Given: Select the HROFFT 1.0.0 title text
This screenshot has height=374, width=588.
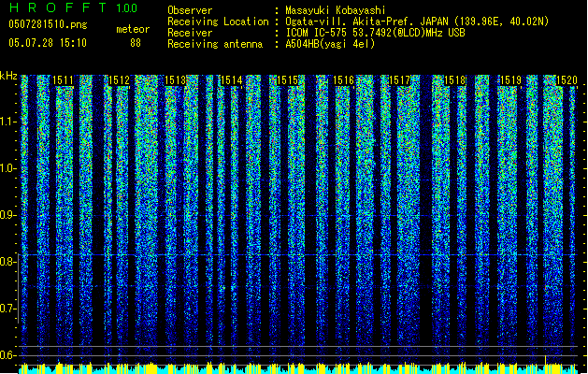Looking at the screenshot, I should point(73,7).
